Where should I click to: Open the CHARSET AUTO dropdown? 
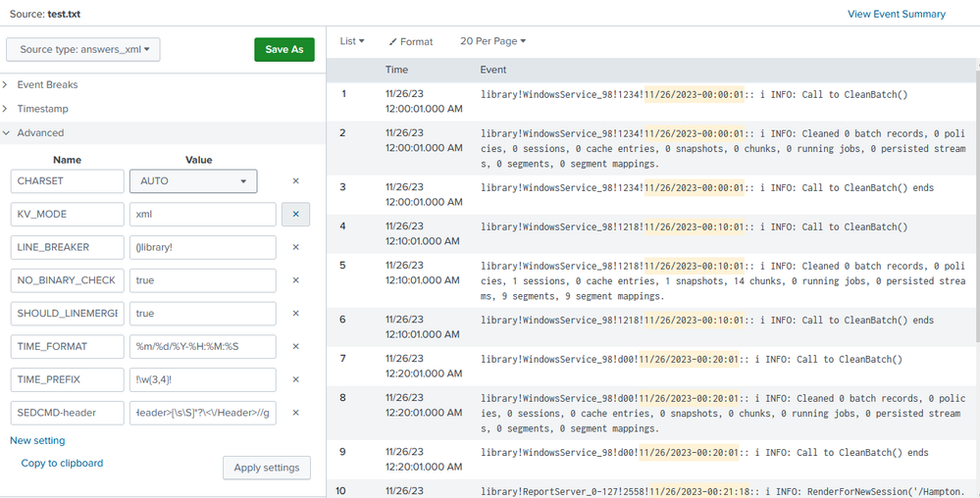click(193, 181)
